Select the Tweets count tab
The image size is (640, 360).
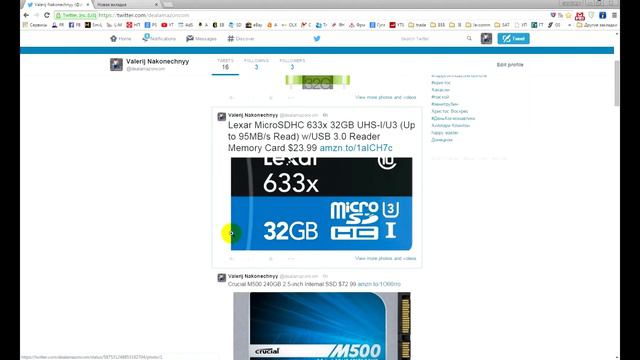(225, 64)
